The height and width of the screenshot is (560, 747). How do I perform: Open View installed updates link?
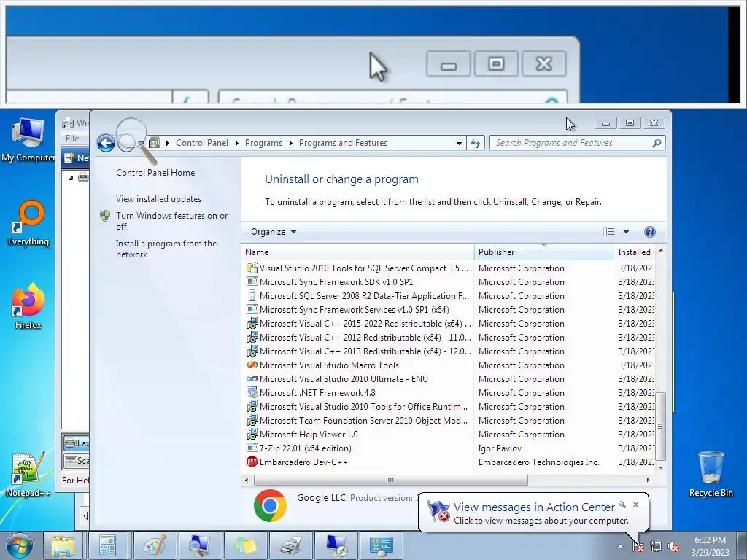pos(158,199)
